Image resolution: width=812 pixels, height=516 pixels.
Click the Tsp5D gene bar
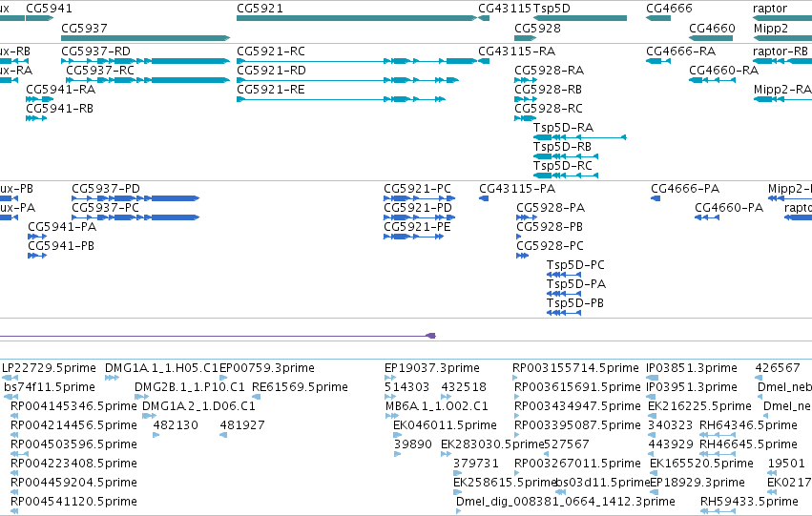tap(580, 18)
